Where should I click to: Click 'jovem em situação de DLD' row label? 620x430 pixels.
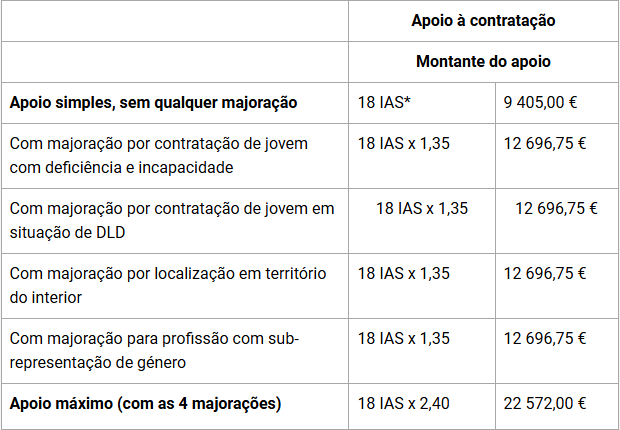point(172,220)
